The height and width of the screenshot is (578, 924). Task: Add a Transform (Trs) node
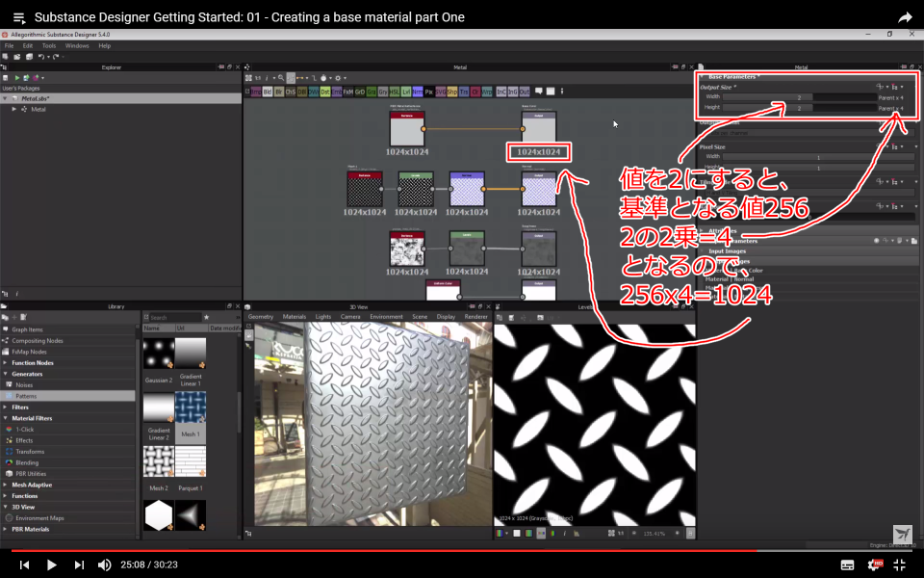(x=464, y=92)
